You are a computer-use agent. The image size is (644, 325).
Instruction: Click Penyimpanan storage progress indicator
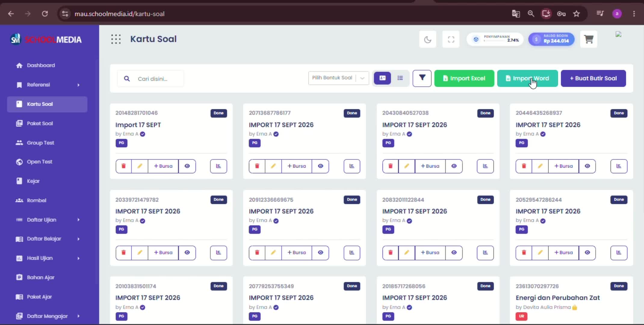pyautogui.click(x=495, y=39)
